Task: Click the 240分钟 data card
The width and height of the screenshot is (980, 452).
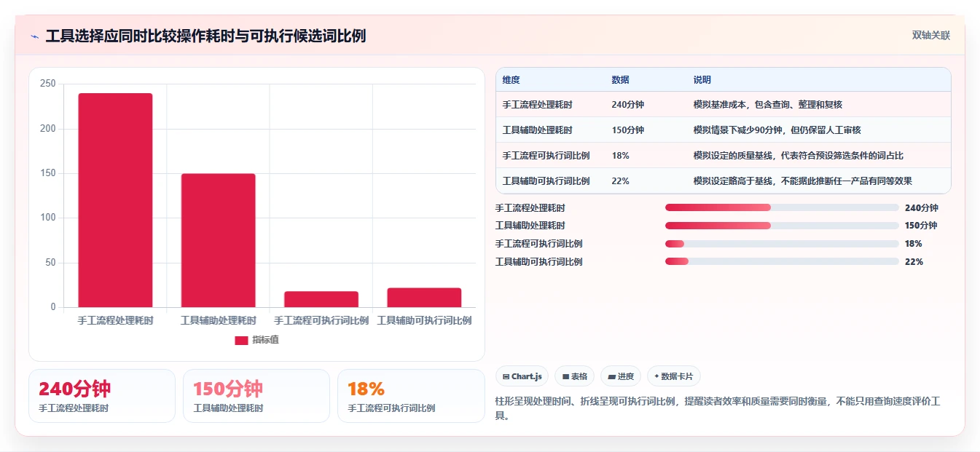Action: click(102, 396)
